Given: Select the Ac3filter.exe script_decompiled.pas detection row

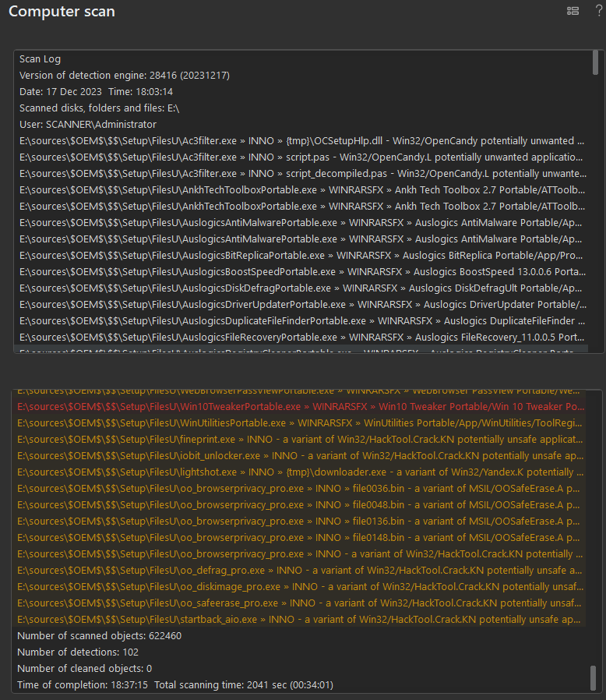Looking at the screenshot, I should tap(302, 174).
